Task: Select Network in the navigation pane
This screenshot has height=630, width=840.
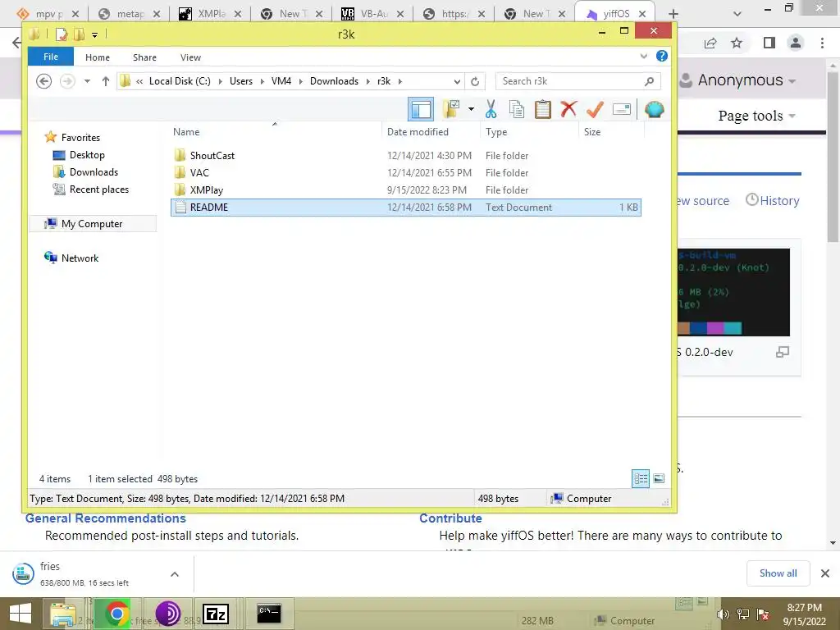Action: click(80, 258)
